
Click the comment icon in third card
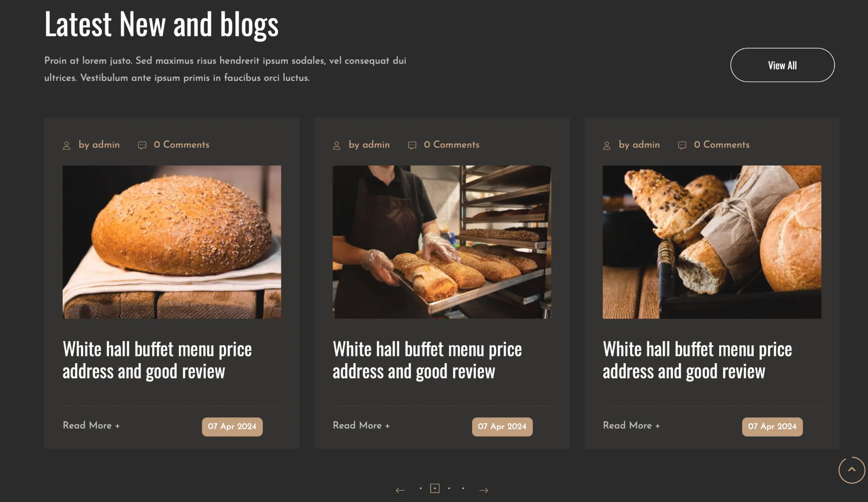[x=682, y=145]
